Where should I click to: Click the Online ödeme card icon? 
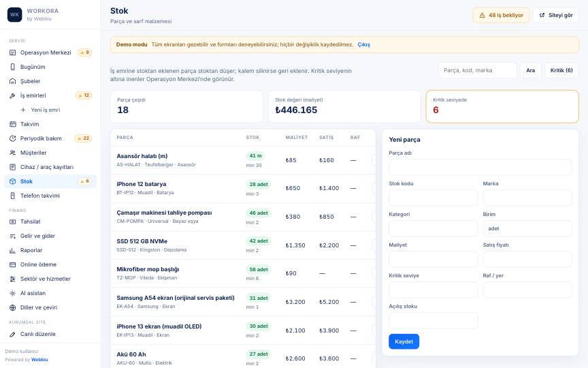[12, 264]
